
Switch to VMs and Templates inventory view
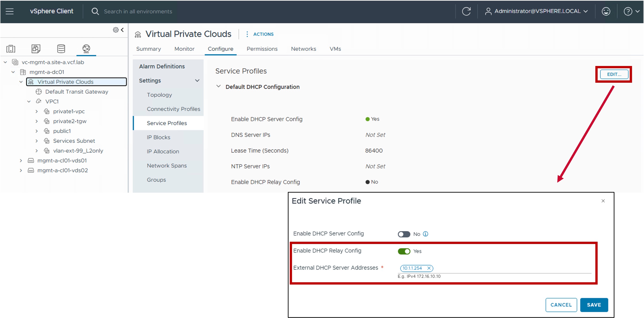[36, 49]
